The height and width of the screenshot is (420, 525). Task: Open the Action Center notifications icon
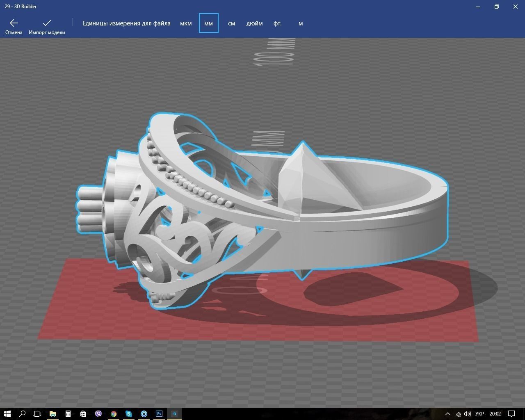[x=512, y=414]
